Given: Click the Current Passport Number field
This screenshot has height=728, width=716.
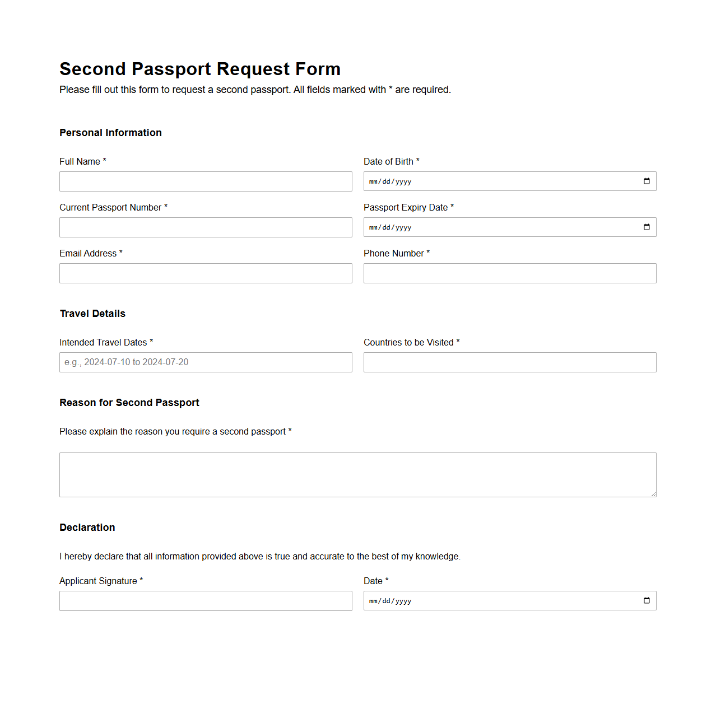Looking at the screenshot, I should 206,227.
